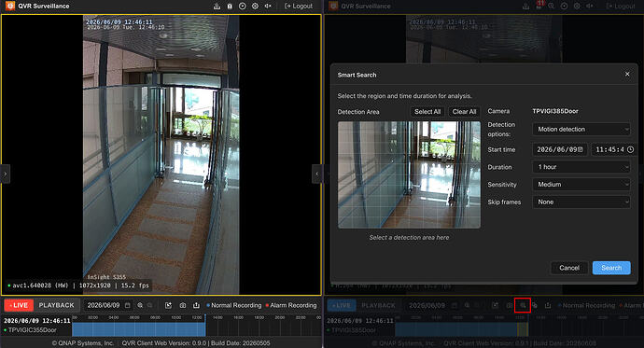The height and width of the screenshot is (348, 644).
Task: Click Logout in the right window header
Action: point(621,7)
